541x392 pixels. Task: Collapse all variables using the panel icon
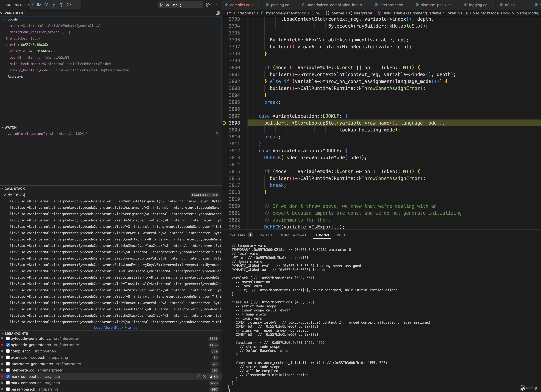[217, 13]
